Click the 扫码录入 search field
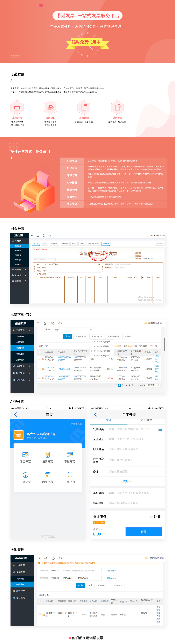Viewport: 175px width, 644px height. coord(81,570)
